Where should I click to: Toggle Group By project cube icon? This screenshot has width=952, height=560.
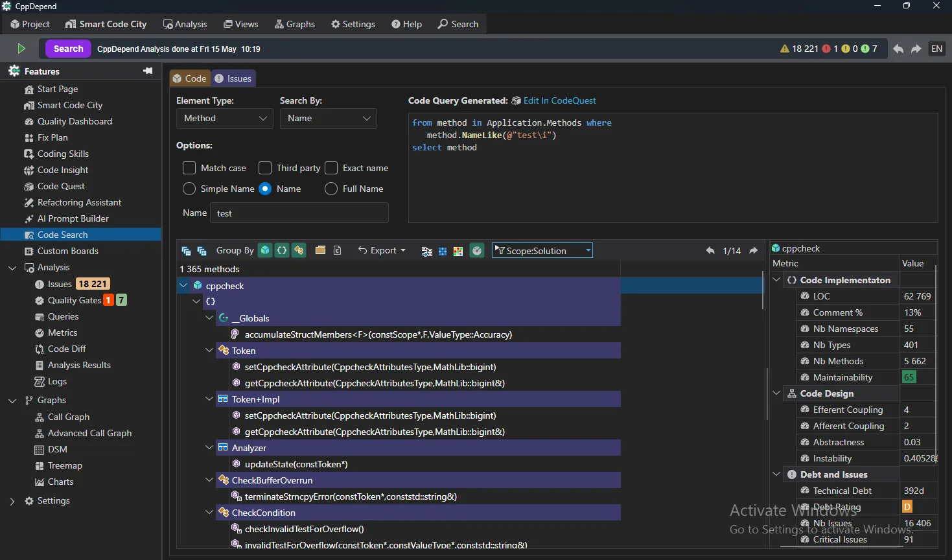click(x=265, y=250)
